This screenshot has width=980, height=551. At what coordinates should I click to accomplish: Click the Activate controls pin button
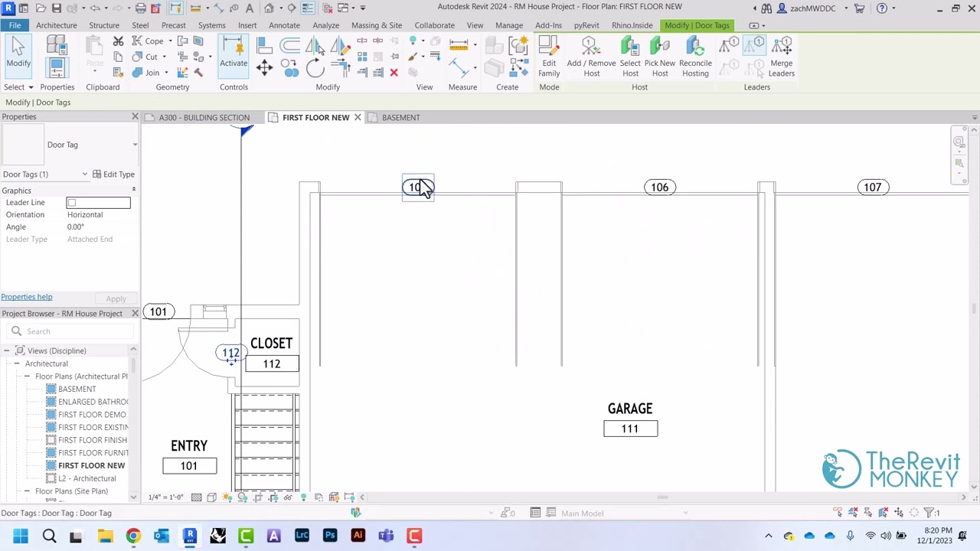[234, 54]
